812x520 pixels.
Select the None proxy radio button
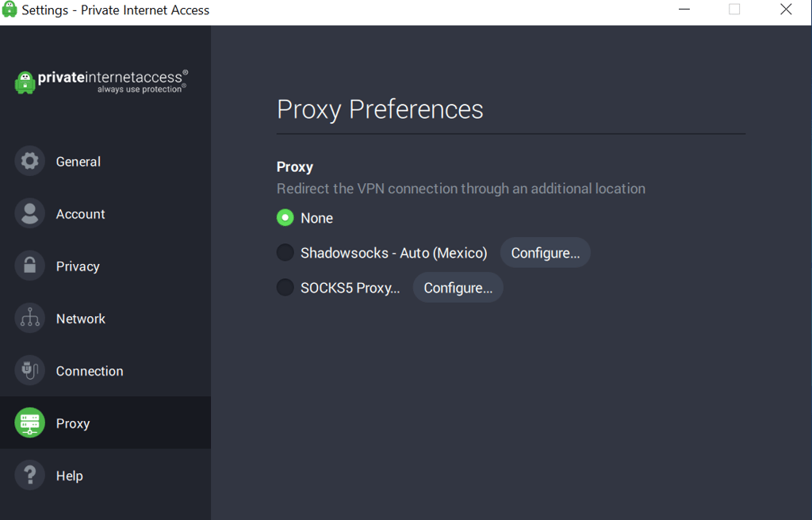coord(285,217)
